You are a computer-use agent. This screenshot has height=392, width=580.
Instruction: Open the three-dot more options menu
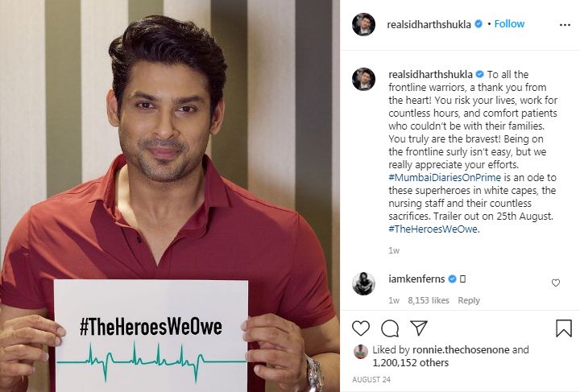click(x=565, y=25)
